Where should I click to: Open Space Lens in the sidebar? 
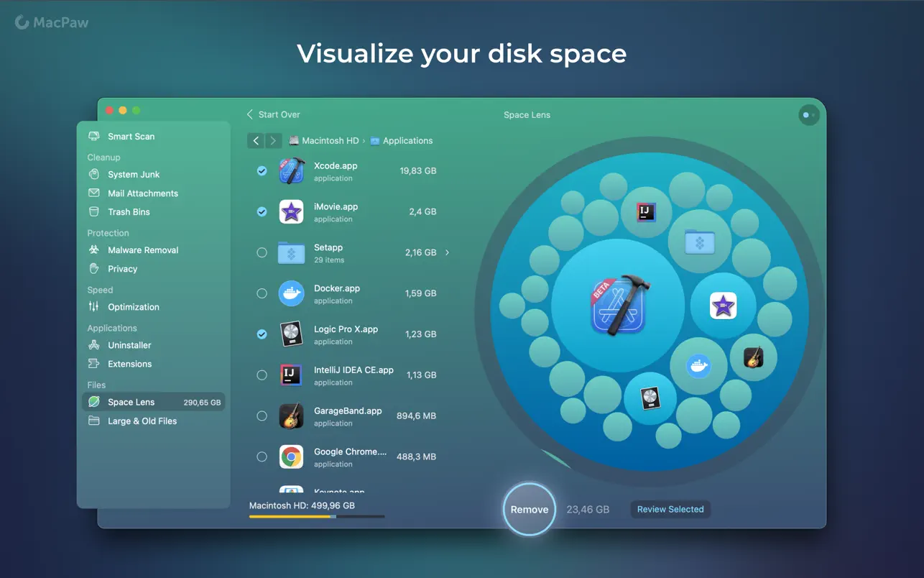click(131, 403)
